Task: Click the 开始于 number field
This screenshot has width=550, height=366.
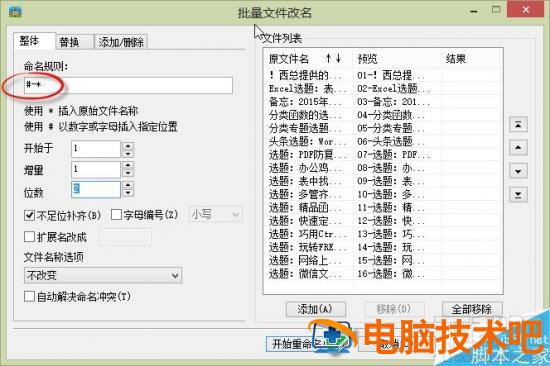Action: tap(96, 149)
